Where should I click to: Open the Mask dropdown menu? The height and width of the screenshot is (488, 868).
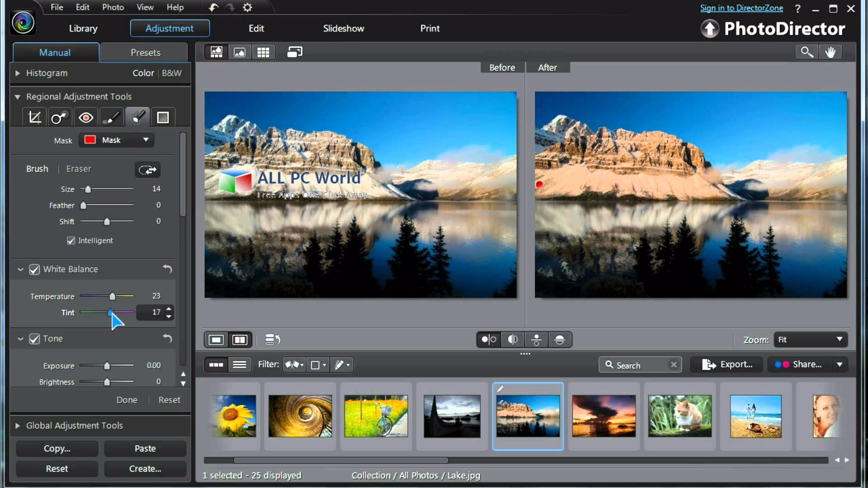pyautogui.click(x=145, y=140)
